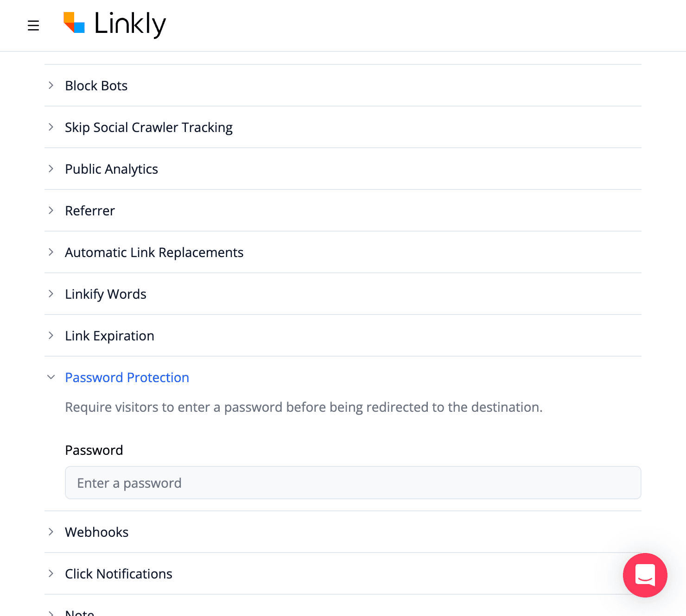Expand the Click Notifications section
The width and height of the screenshot is (686, 616).
pos(118,573)
